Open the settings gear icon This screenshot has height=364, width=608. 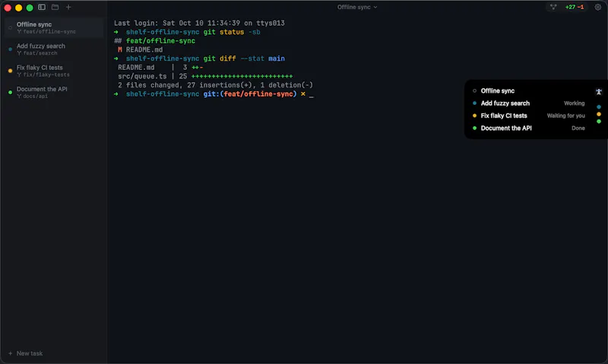point(597,7)
